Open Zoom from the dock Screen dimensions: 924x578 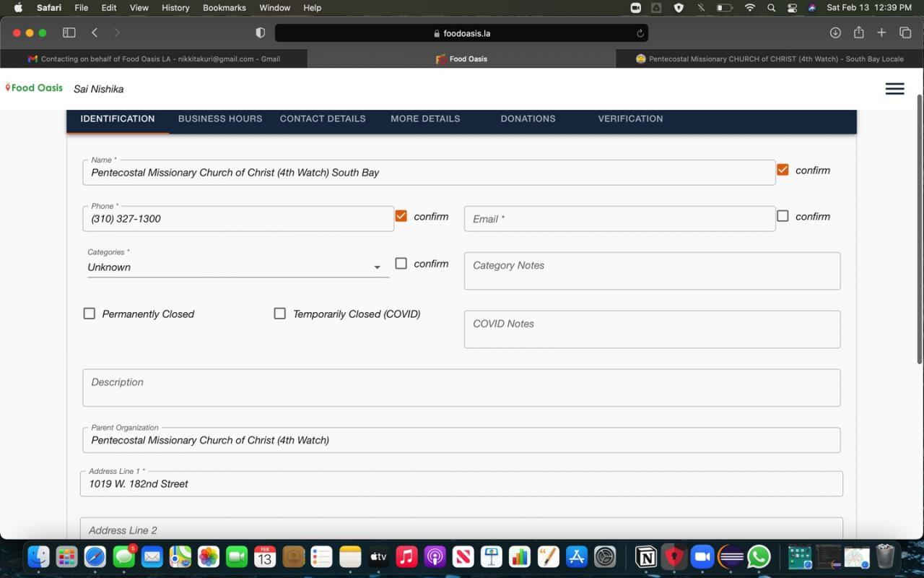pyautogui.click(x=702, y=556)
